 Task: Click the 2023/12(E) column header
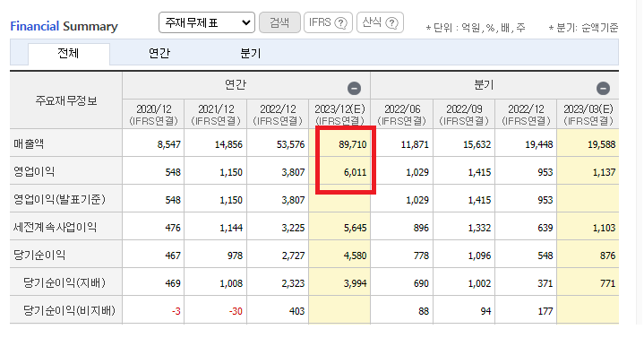tap(339, 115)
